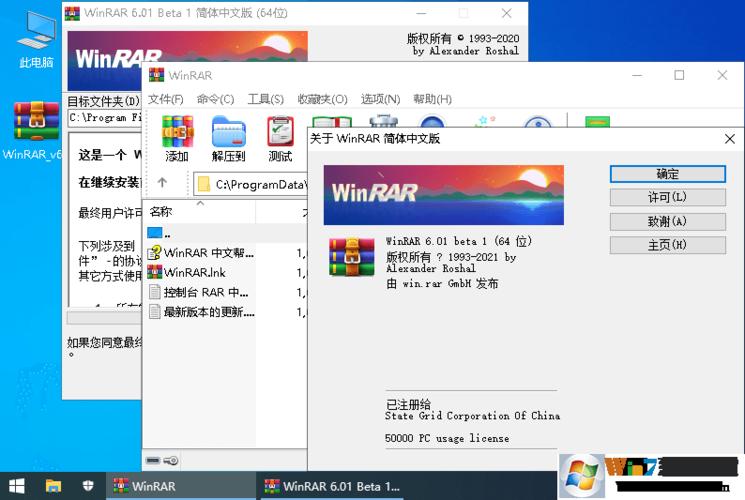Image resolution: width=745 pixels, height=500 pixels.
Task: Click the 添加 (Add) toolbar icon
Action: (177, 138)
